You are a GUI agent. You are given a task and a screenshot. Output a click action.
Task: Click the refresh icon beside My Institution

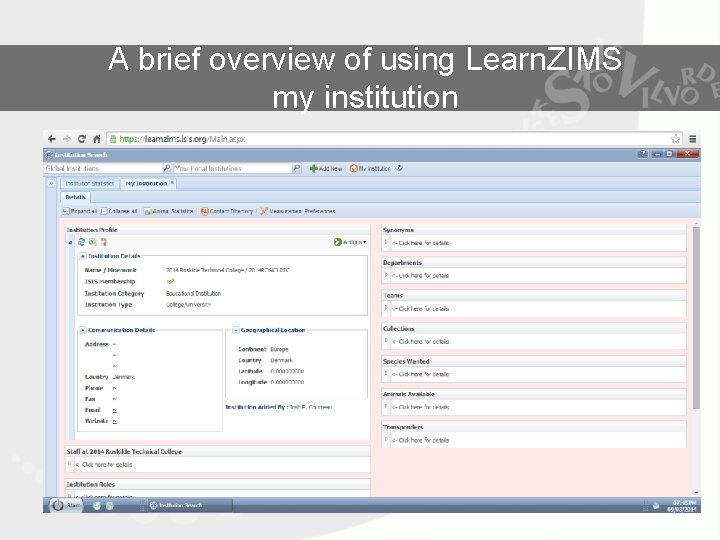click(x=399, y=168)
